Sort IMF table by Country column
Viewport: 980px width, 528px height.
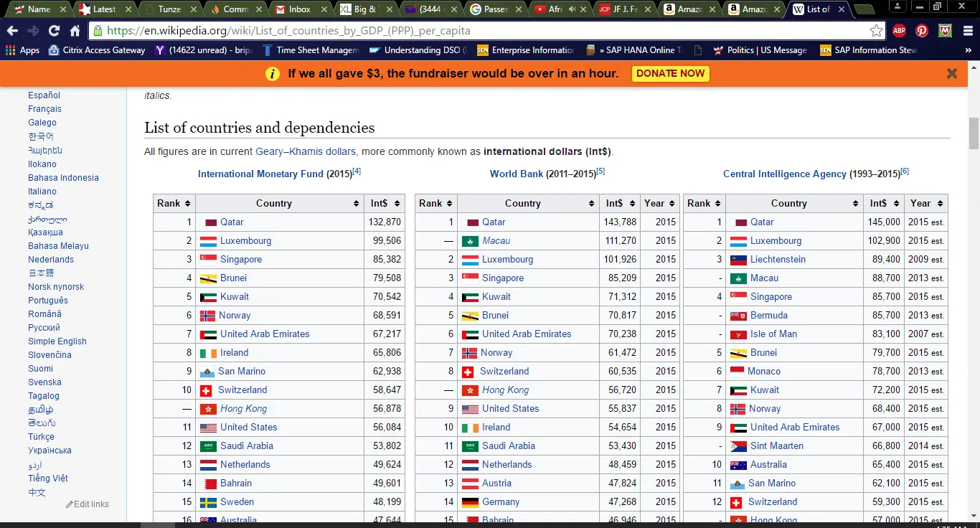(x=280, y=203)
